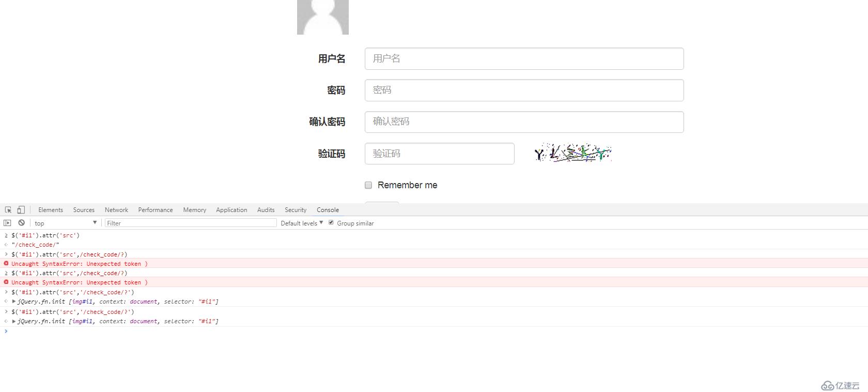868x392 pixels.
Task: Expand first jQuery.fn.init result object
Action: [x=14, y=301]
